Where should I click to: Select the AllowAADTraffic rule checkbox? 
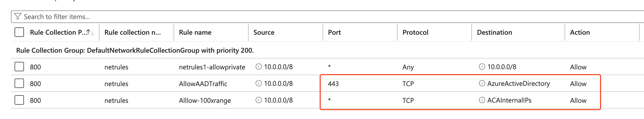(x=19, y=84)
